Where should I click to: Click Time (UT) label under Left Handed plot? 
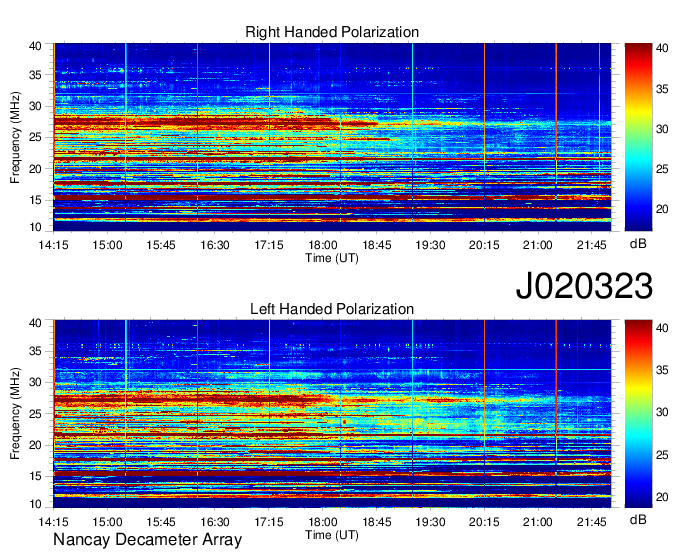point(332,535)
